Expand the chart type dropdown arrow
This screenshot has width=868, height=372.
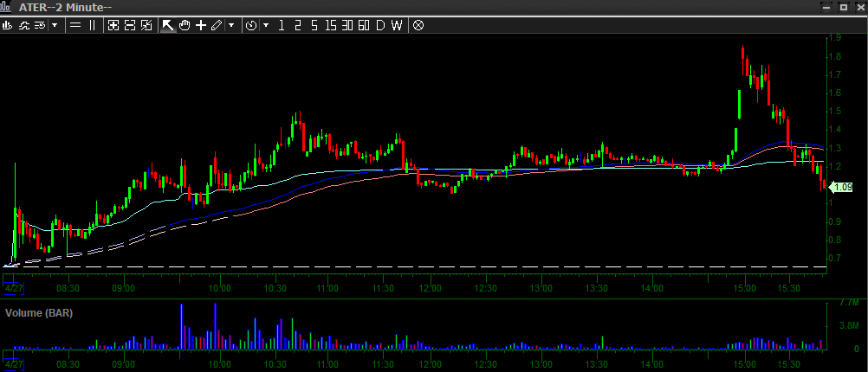coord(55,25)
